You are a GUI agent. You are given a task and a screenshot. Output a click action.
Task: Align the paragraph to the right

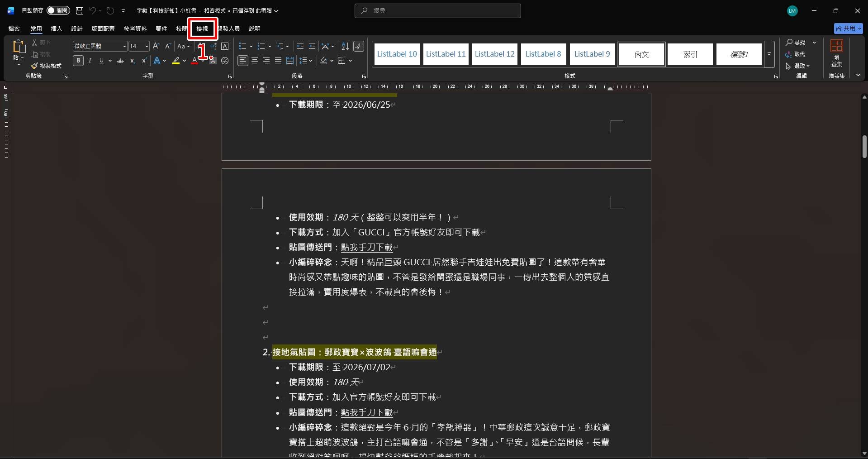266,61
